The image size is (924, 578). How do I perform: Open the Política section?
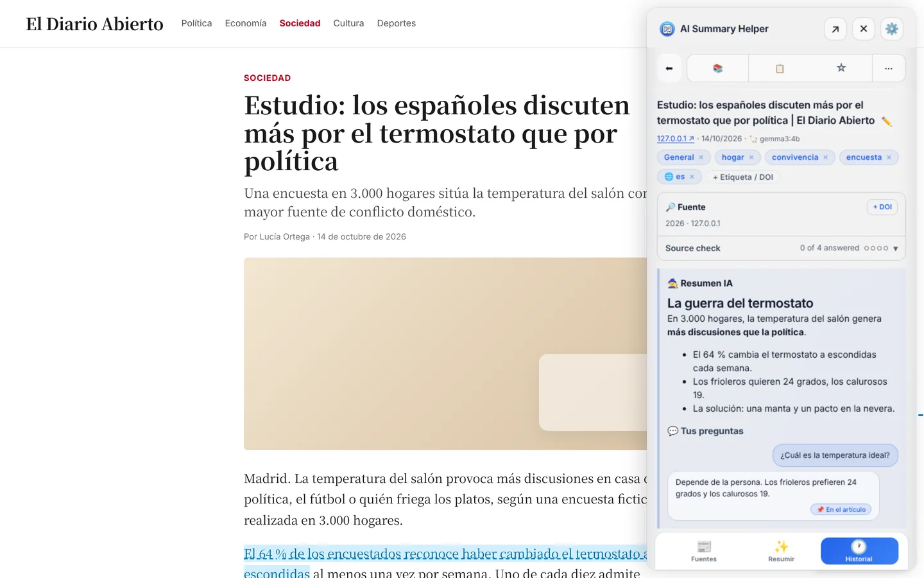pos(196,23)
